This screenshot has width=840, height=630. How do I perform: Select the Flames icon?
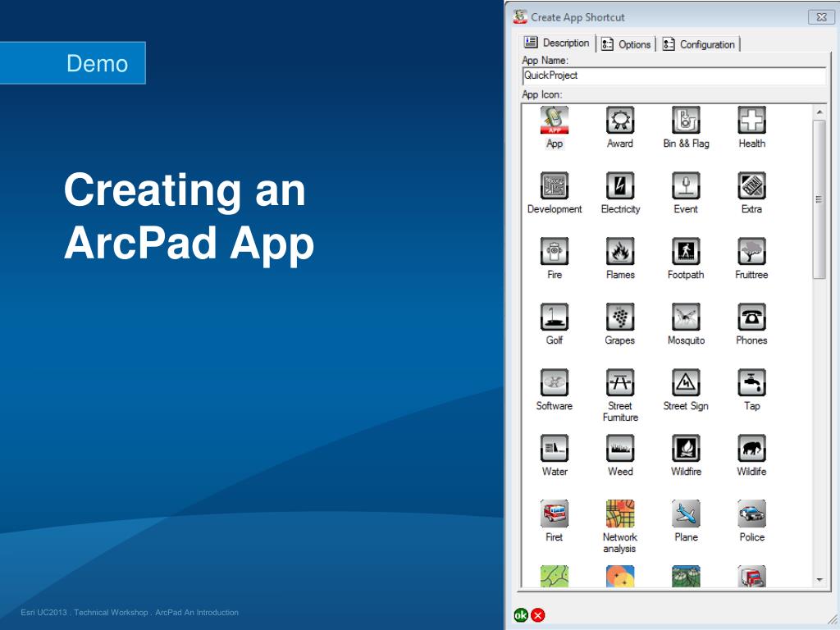coord(620,251)
